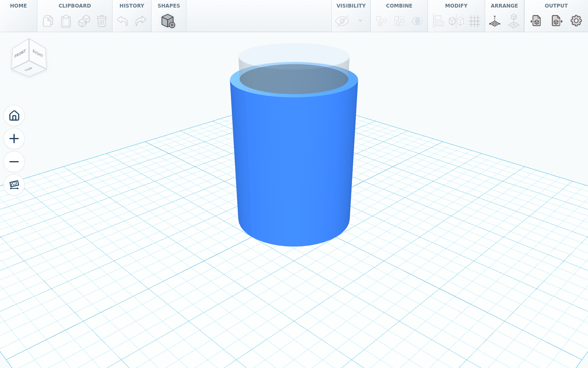Undo the last action
Viewport: 588px width, 368px height.
[122, 21]
